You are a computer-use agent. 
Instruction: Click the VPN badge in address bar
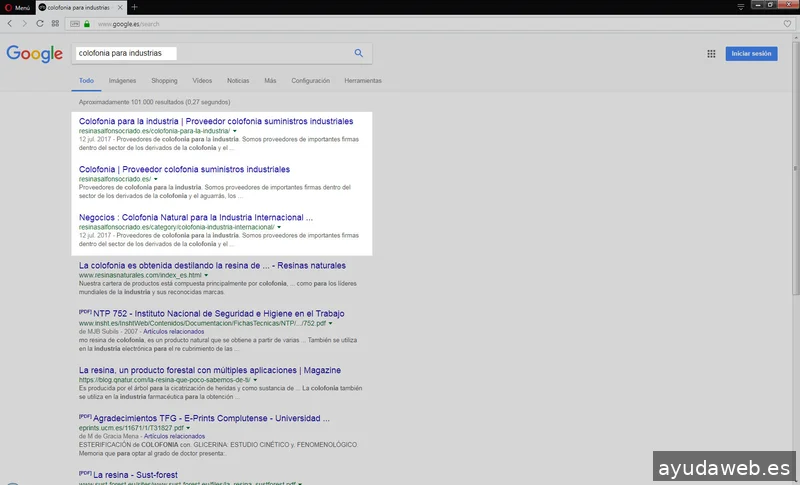(75, 24)
